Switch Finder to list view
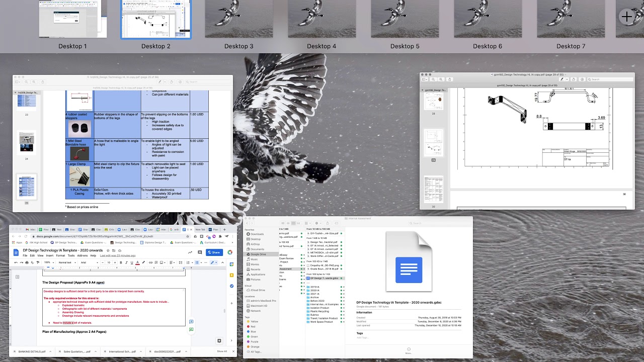Image resolution: width=644 pixels, height=362 pixels. pyautogui.click(x=288, y=223)
